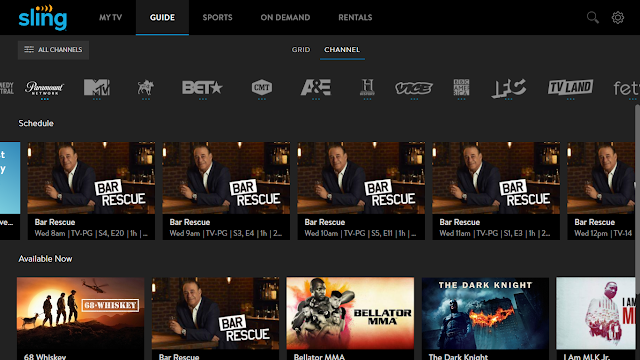
Task: Open Bar Rescue Wed 12pm episode thumbnail
Action: click(x=601, y=178)
